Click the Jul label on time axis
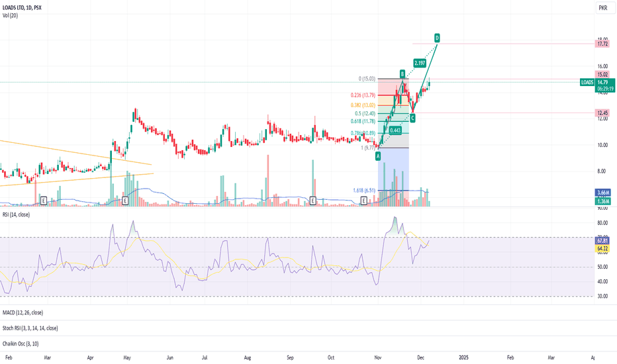 coord(205,357)
